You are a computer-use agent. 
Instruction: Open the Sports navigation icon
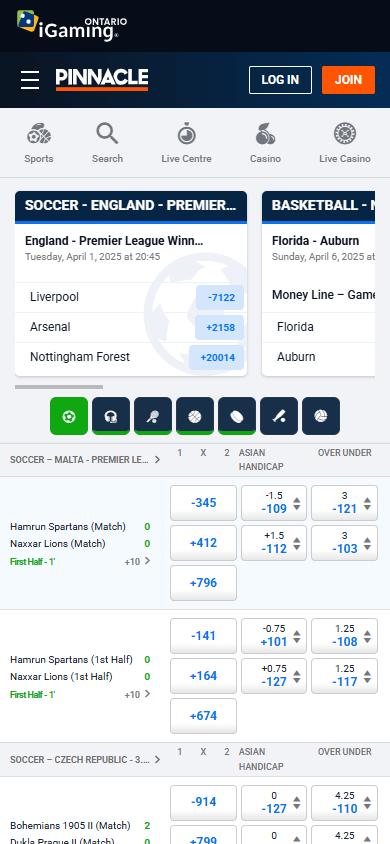(39, 134)
